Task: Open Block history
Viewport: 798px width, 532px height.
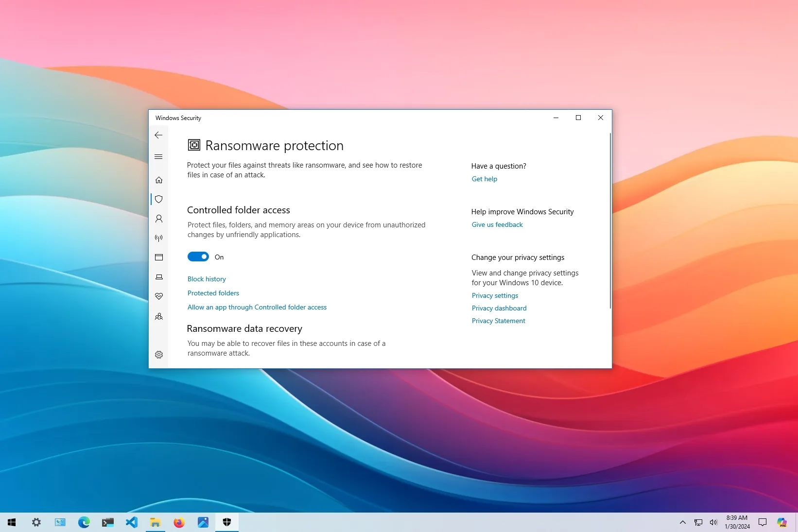Action: pos(206,279)
